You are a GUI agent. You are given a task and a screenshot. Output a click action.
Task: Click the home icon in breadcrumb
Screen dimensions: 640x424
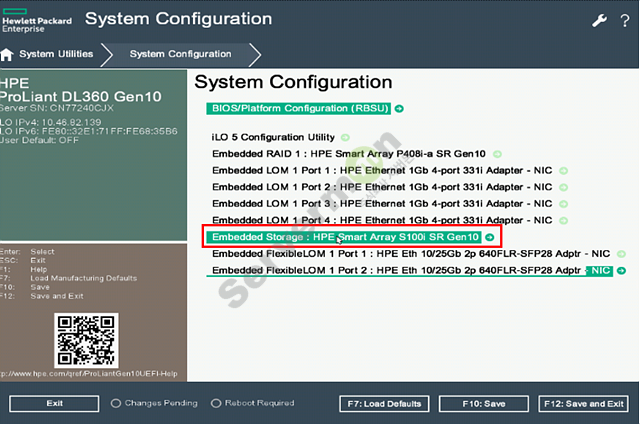tap(7, 54)
